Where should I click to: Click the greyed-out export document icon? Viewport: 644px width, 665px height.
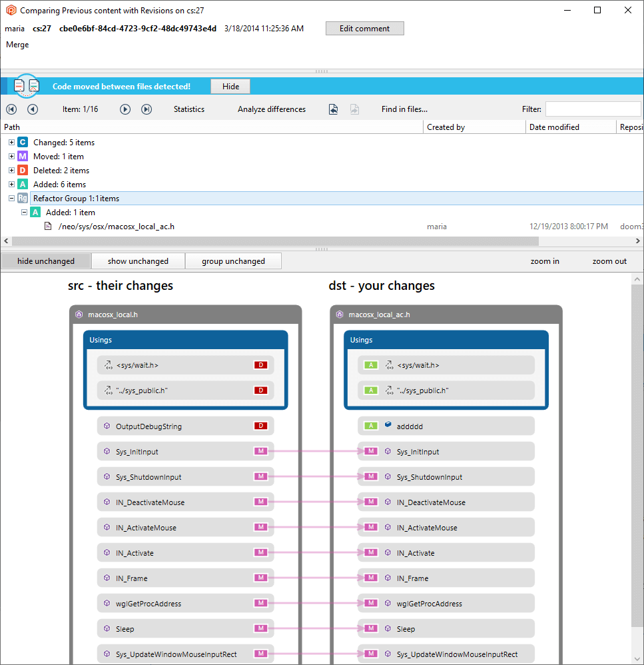tap(354, 109)
